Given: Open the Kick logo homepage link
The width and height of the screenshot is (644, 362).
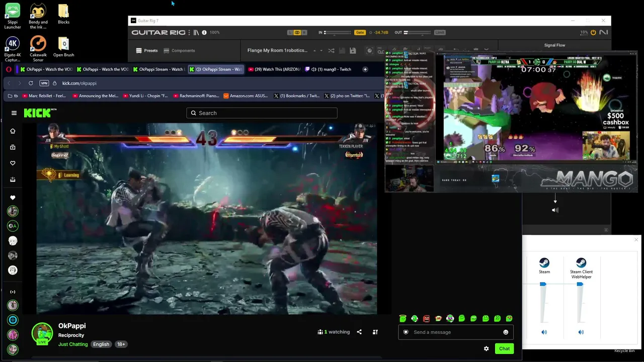Looking at the screenshot, I should click(40, 113).
